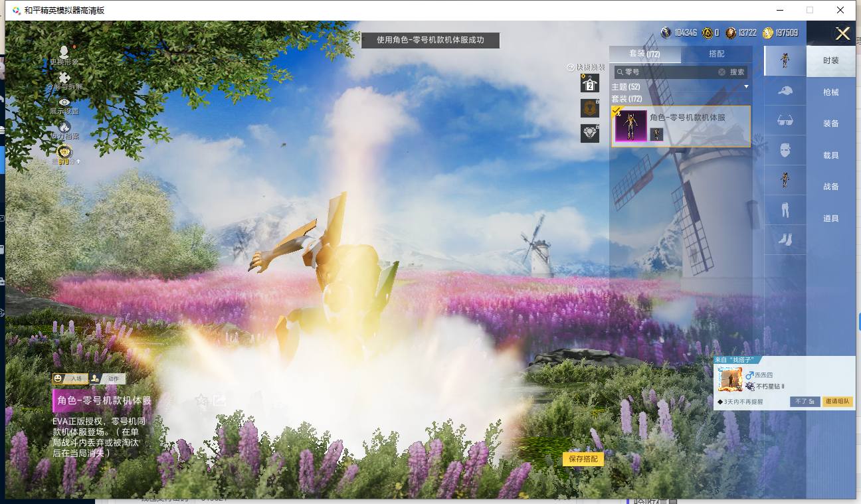Screen dimensions: 861x504
Task: Click the emulator logo in title bar
Action: click(17, 10)
